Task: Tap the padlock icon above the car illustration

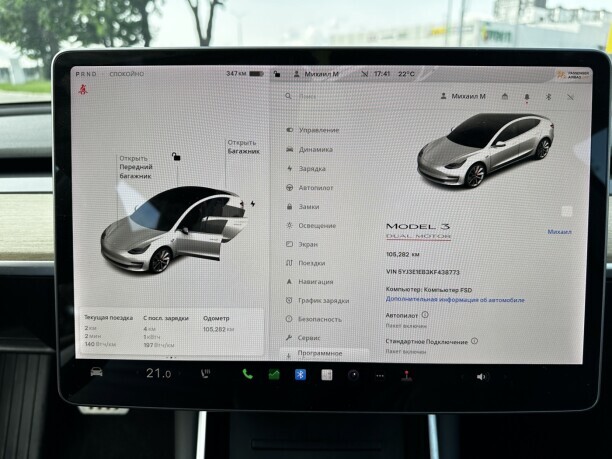Action: click(176, 157)
